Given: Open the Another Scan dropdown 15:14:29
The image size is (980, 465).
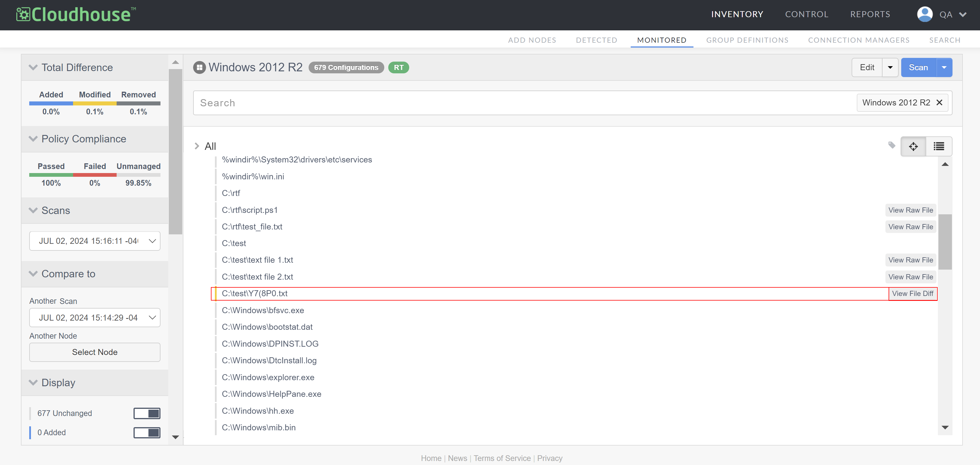Looking at the screenshot, I should [x=95, y=318].
